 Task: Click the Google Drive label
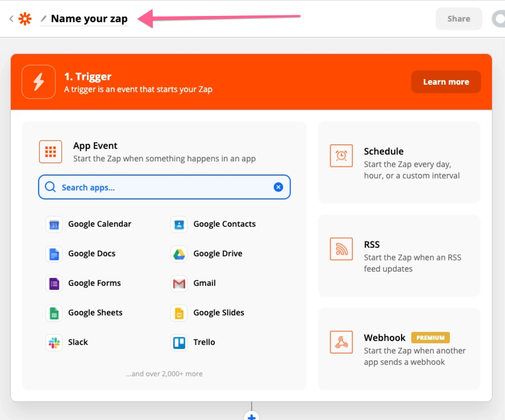[x=218, y=253]
